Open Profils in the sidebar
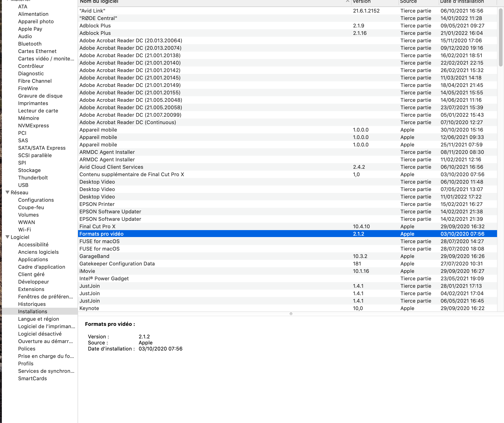 click(x=26, y=364)
